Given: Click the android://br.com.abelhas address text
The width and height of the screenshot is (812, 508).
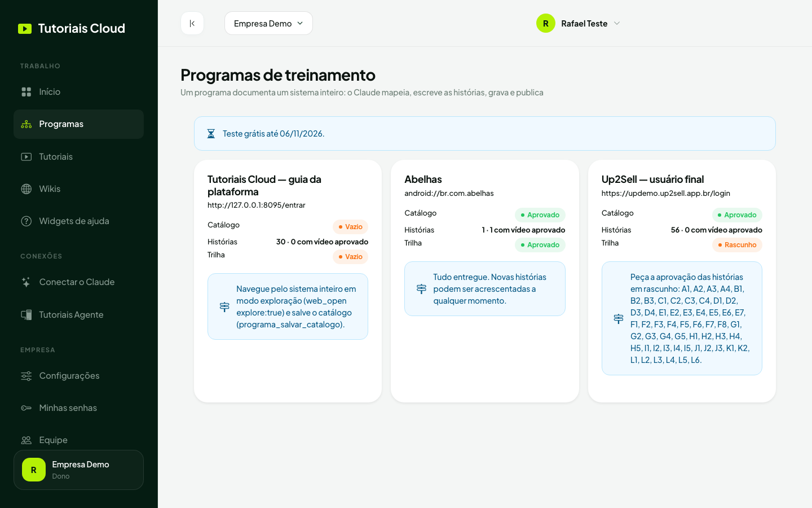Looking at the screenshot, I should (449, 194).
